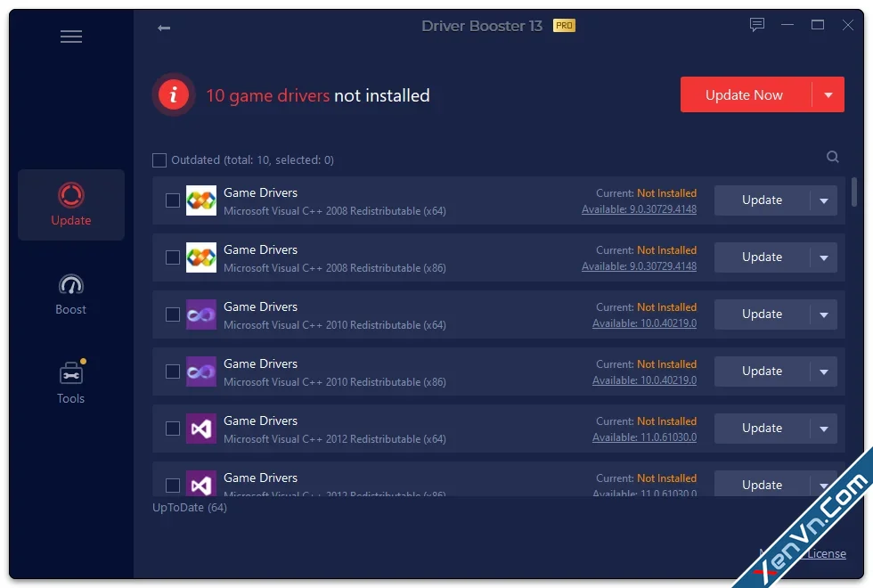Click the red Update Now button
873x588 pixels.
click(746, 94)
